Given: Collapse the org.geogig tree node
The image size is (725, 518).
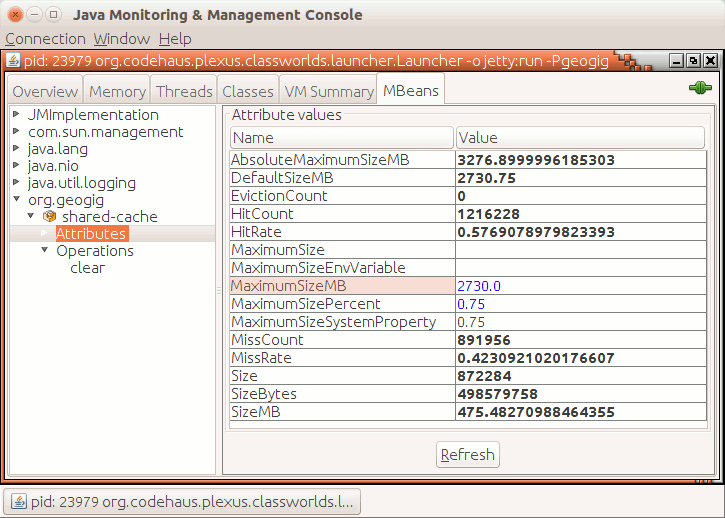Looking at the screenshot, I should (x=17, y=199).
